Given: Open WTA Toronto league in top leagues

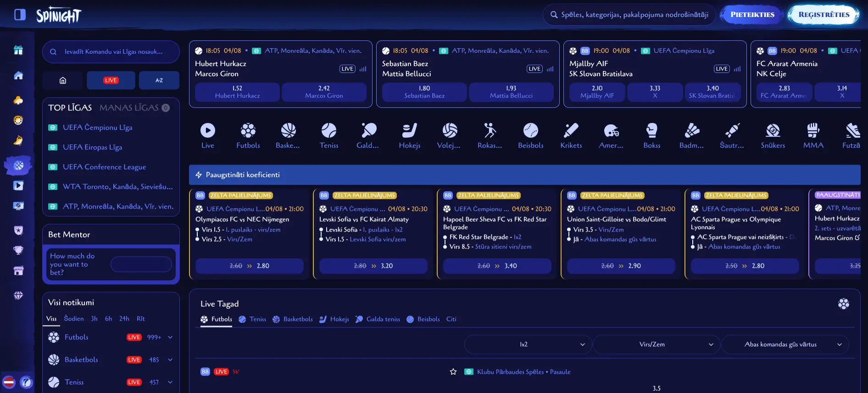Looking at the screenshot, I should [117, 187].
